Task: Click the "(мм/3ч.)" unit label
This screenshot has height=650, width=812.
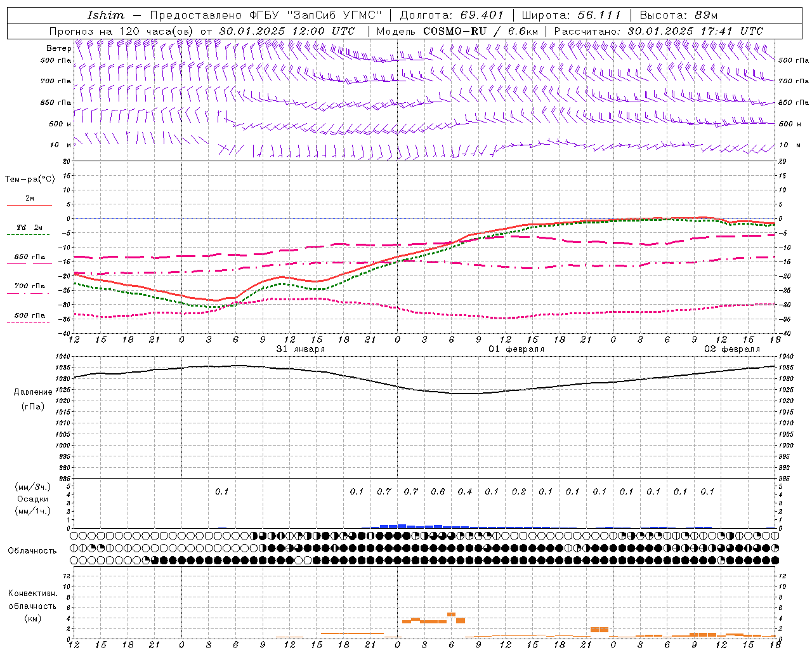Action: click(33, 487)
